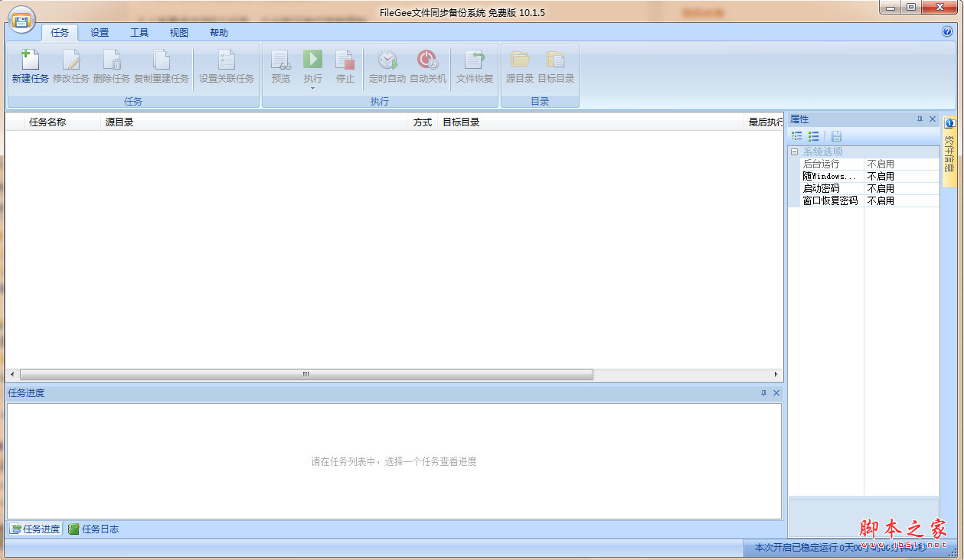964x560 pixels.
Task: Click the 删除任务 (Delete Task) icon
Action: click(x=112, y=60)
